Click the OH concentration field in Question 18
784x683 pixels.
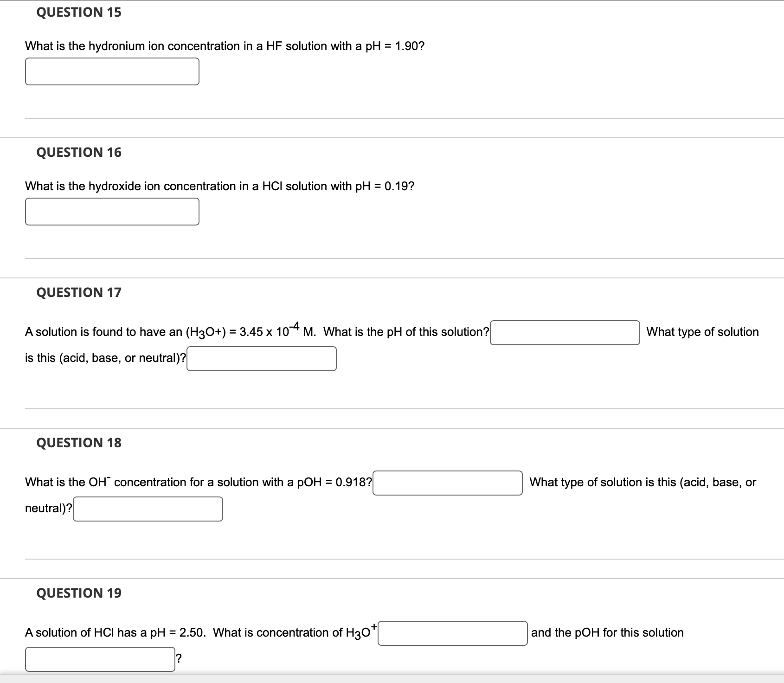click(448, 483)
